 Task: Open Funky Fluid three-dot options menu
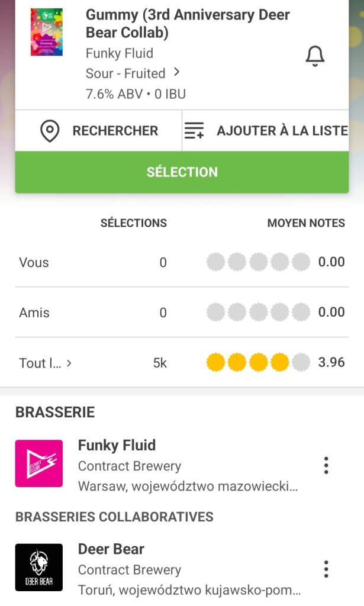[x=326, y=466]
